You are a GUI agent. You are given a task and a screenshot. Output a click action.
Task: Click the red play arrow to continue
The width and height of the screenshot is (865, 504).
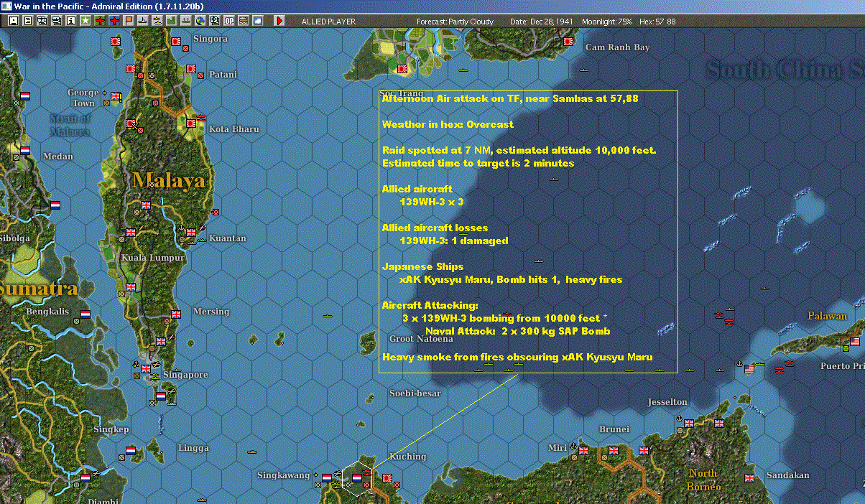tap(280, 21)
